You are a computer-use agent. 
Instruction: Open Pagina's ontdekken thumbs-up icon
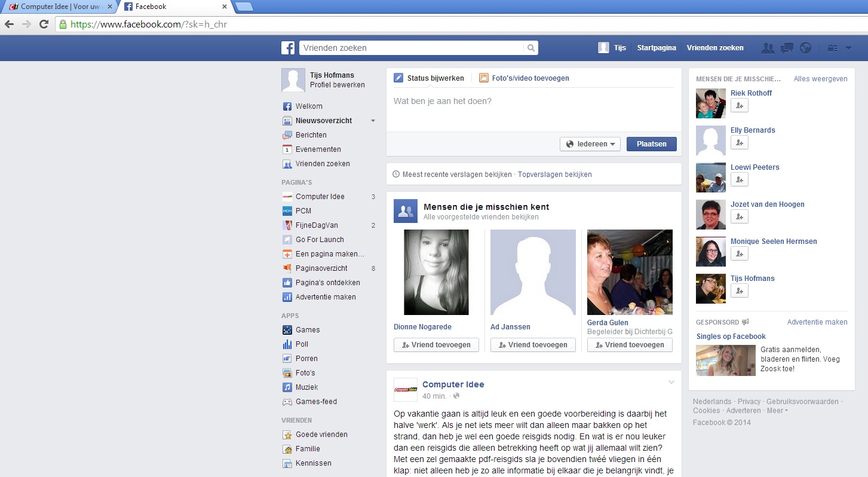287,283
